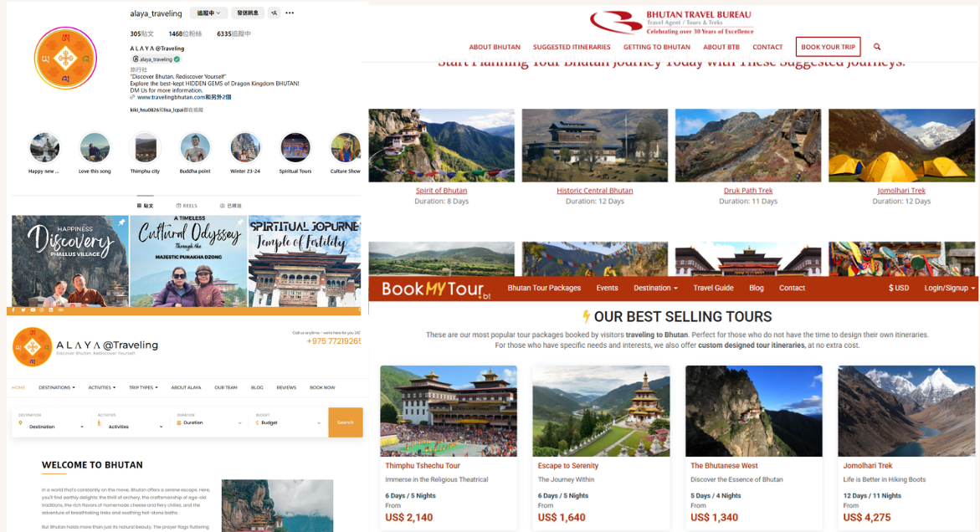Open the Spirit of Bhutan link
Screen dimensions: 980x532
coord(441,191)
